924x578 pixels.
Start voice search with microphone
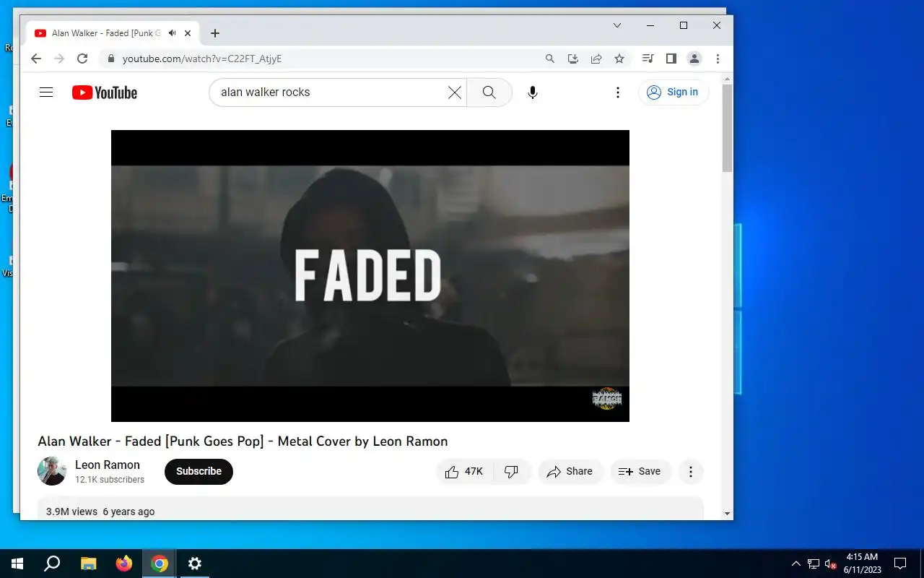(533, 92)
